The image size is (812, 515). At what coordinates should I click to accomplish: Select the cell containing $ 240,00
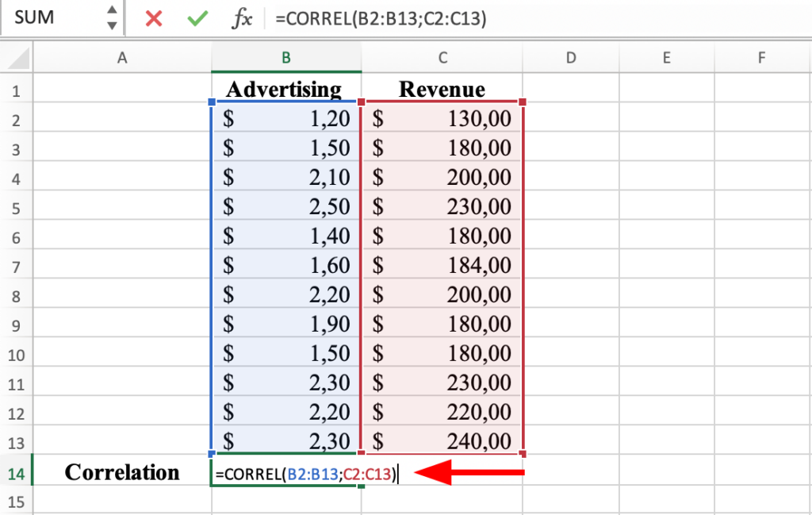pyautogui.click(x=442, y=442)
